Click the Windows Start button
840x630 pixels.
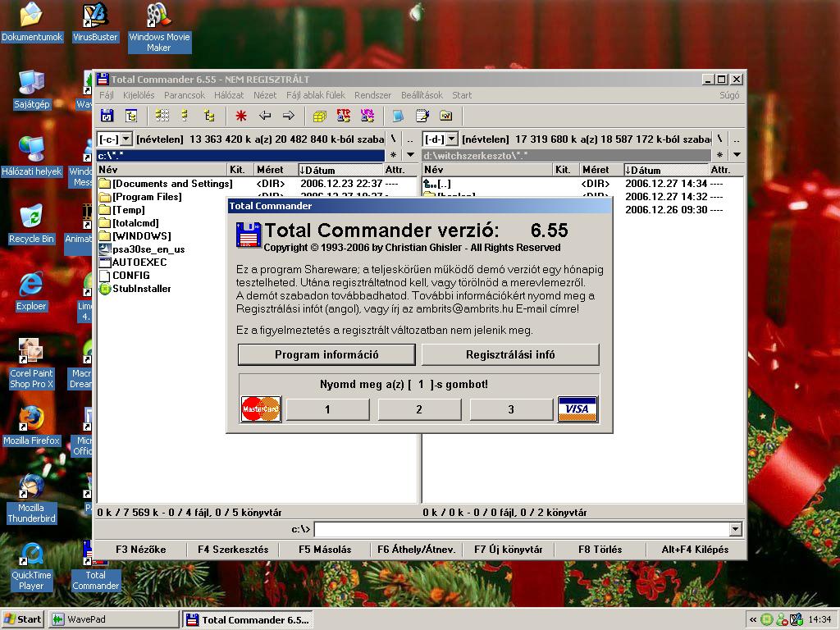coord(23,619)
